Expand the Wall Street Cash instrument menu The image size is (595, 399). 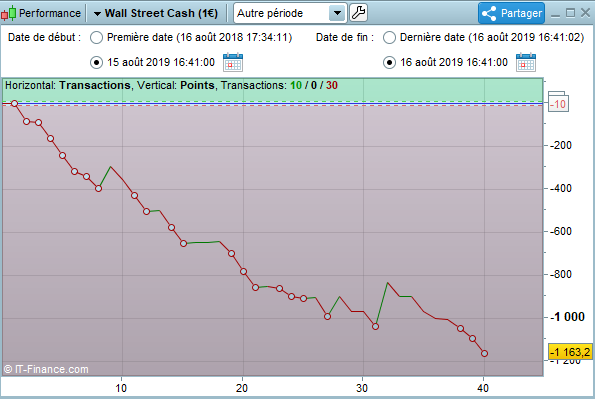[x=156, y=13]
